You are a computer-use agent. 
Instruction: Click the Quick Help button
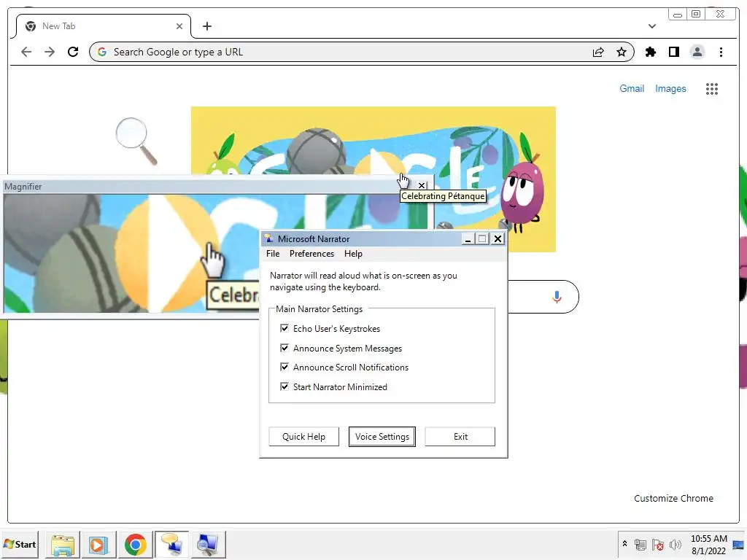303,437
